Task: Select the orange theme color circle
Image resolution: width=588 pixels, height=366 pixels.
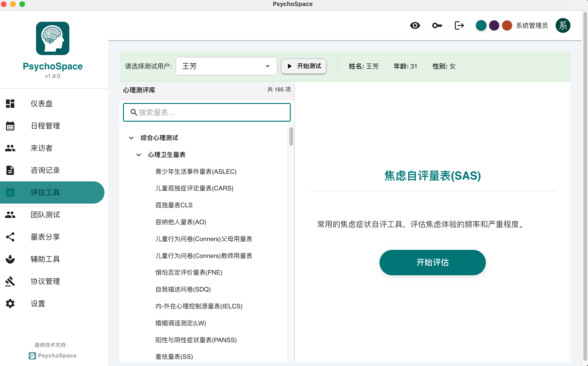Action: pos(507,25)
